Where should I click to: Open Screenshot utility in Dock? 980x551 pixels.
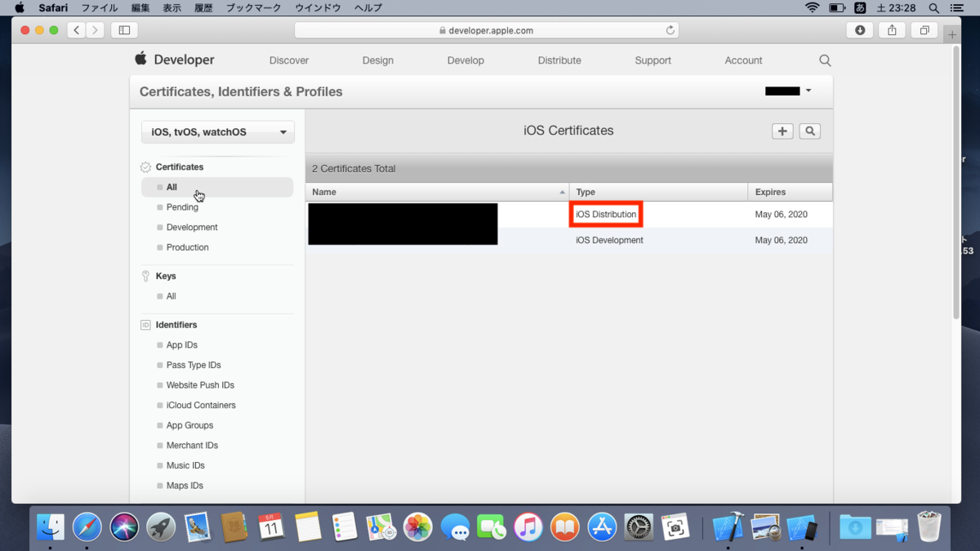(x=675, y=528)
